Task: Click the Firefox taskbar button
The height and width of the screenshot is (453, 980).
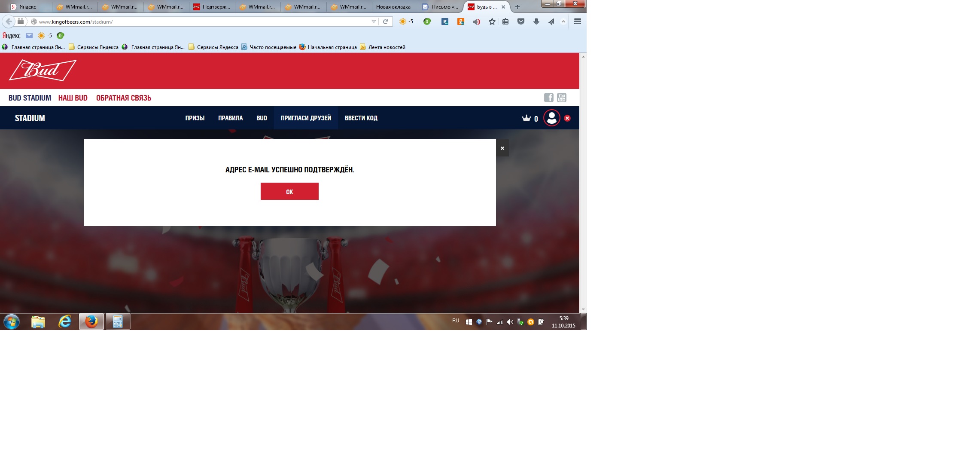Action: pyautogui.click(x=91, y=321)
